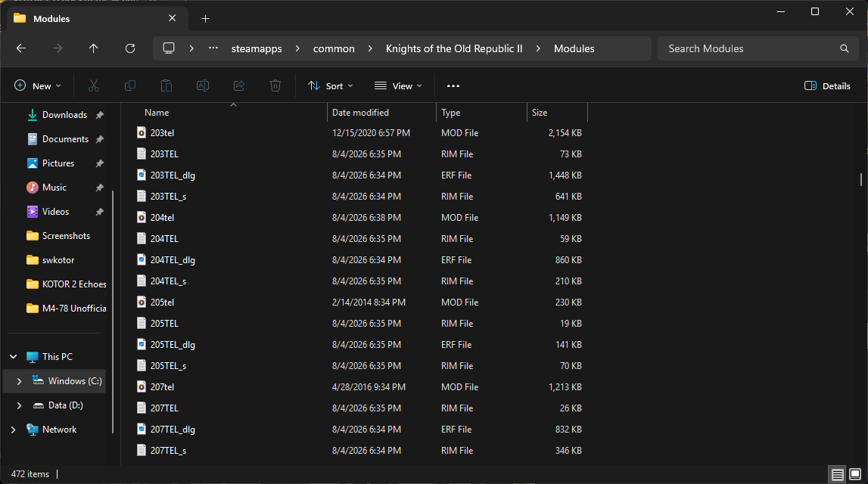The height and width of the screenshot is (484, 868).
Task: Open Downloads in quick access
Action: pos(65,115)
